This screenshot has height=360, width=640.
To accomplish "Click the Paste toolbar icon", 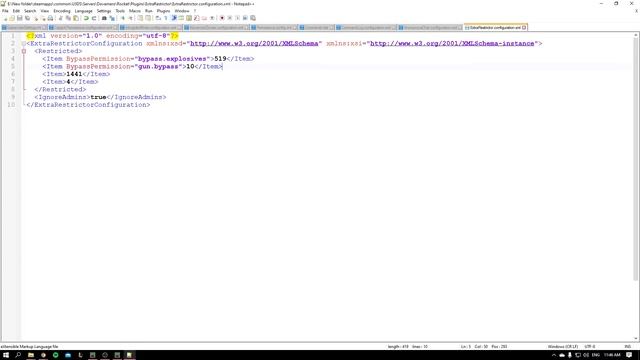I will click(76, 18).
